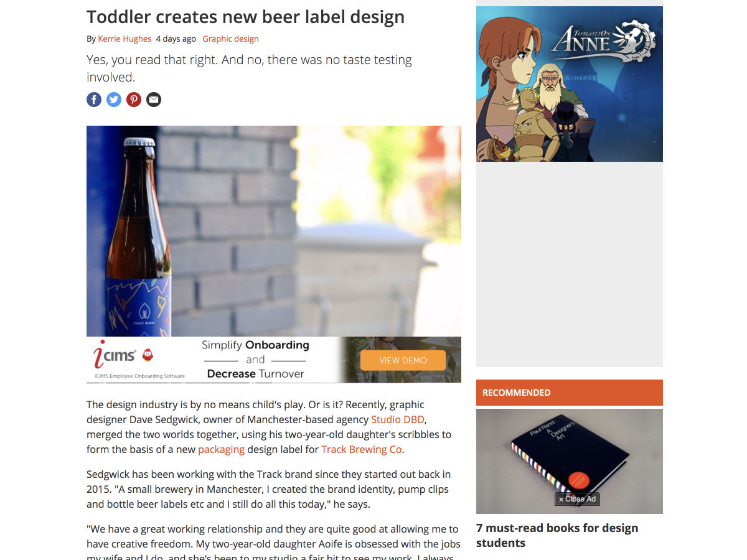747x560 pixels.
Task: Share the article by email icon
Action: coord(154,100)
